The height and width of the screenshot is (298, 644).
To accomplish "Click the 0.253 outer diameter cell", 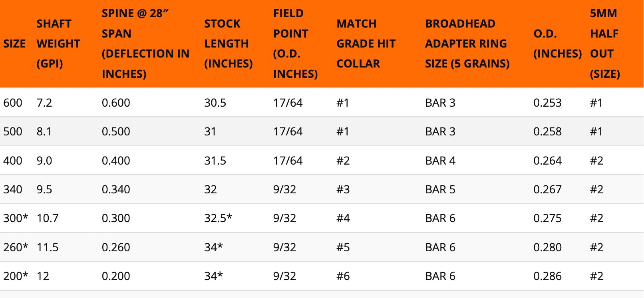I will [x=547, y=103].
